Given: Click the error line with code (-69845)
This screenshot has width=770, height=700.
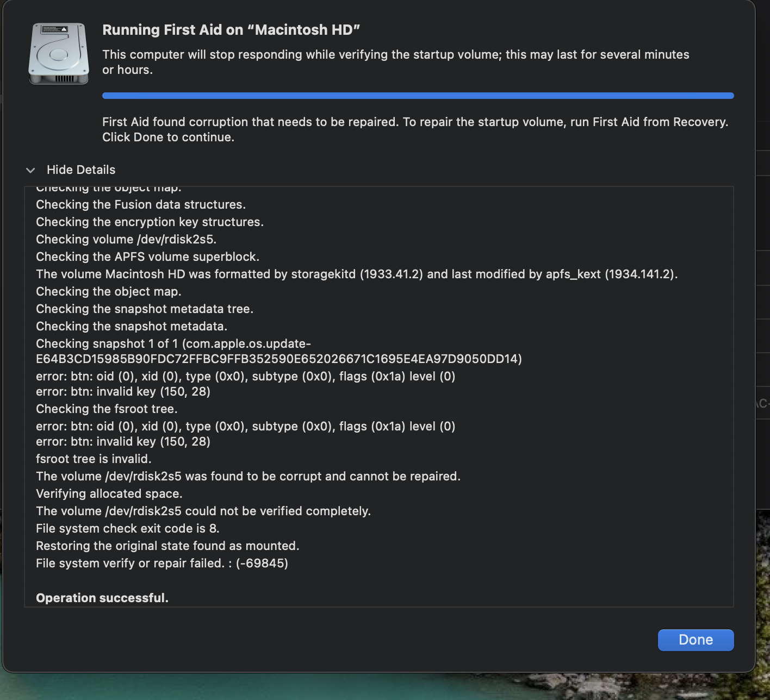Looking at the screenshot, I should click(162, 563).
